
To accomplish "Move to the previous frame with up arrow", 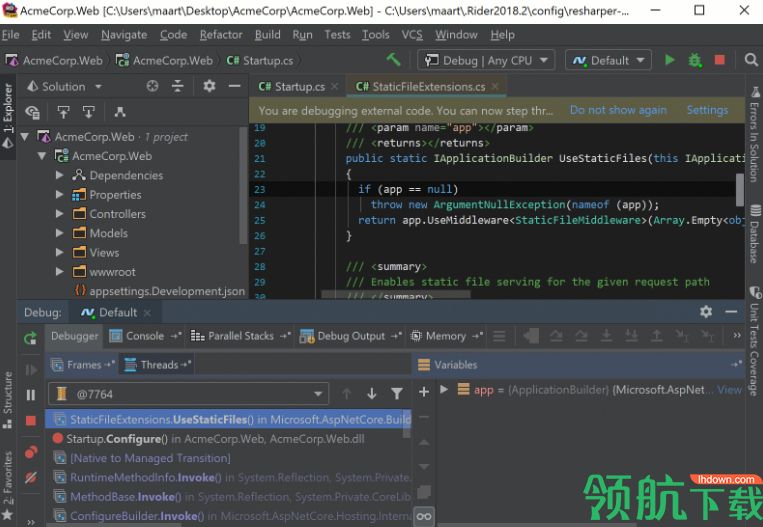I will pos(346,394).
